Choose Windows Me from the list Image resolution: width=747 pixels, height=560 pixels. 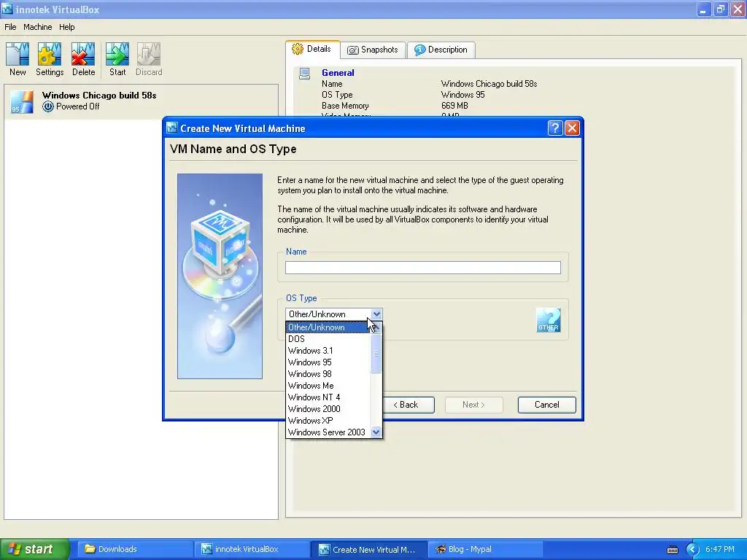328,386
